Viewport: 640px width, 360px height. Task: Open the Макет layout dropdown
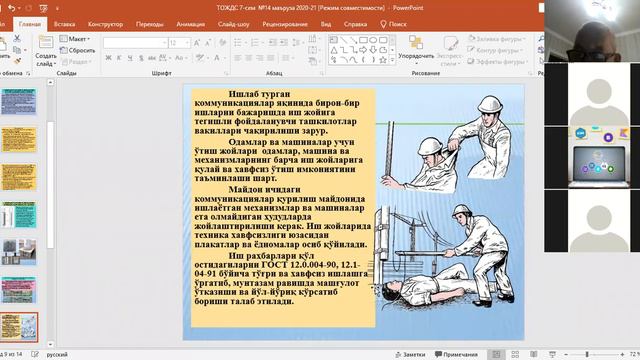pyautogui.click(x=75, y=39)
